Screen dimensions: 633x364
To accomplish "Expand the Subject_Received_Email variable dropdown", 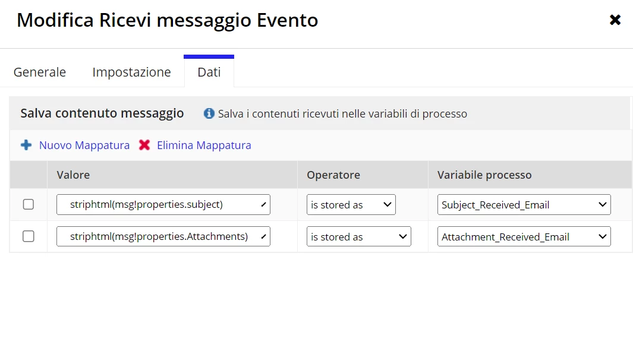I will 524,205.
